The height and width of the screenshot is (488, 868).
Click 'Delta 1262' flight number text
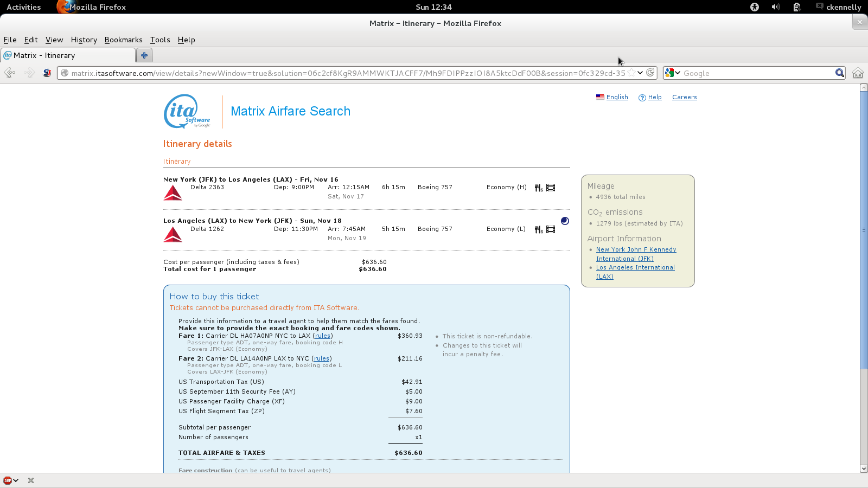(207, 229)
